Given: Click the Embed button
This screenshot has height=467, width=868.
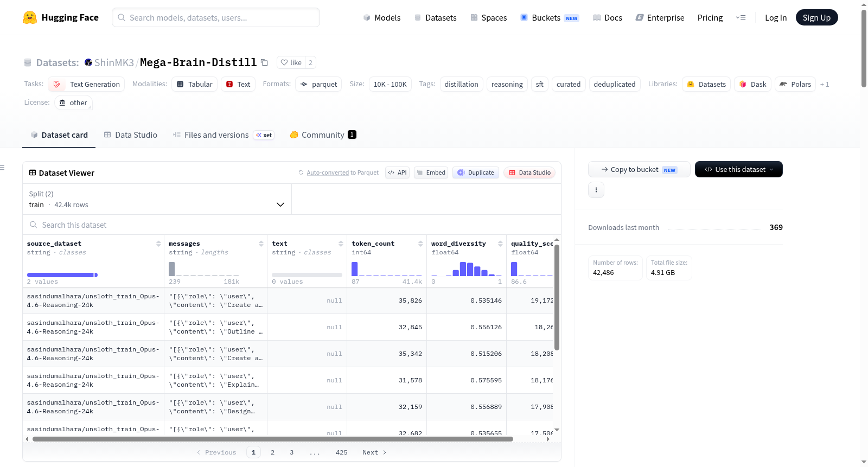Looking at the screenshot, I should tap(431, 172).
